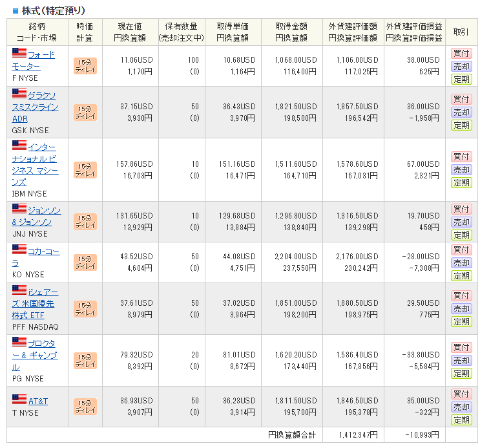Image resolution: width=480 pixels, height=448 pixels.
Task: Open the コカ-コーラ stock link
Action: (36, 257)
